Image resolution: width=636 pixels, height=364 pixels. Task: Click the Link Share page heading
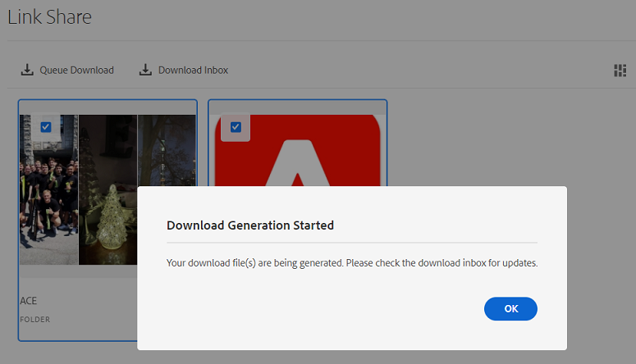pyautogui.click(x=49, y=17)
